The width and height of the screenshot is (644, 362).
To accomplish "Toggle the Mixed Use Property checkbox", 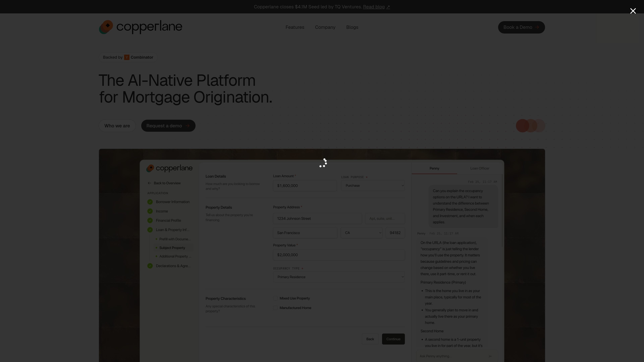I will 275,298.
